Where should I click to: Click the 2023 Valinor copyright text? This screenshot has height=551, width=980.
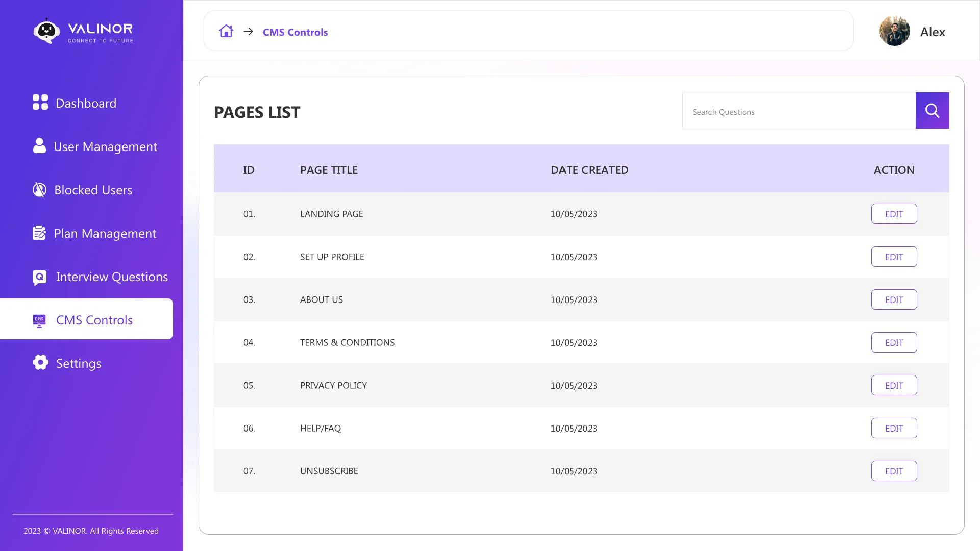(x=91, y=531)
